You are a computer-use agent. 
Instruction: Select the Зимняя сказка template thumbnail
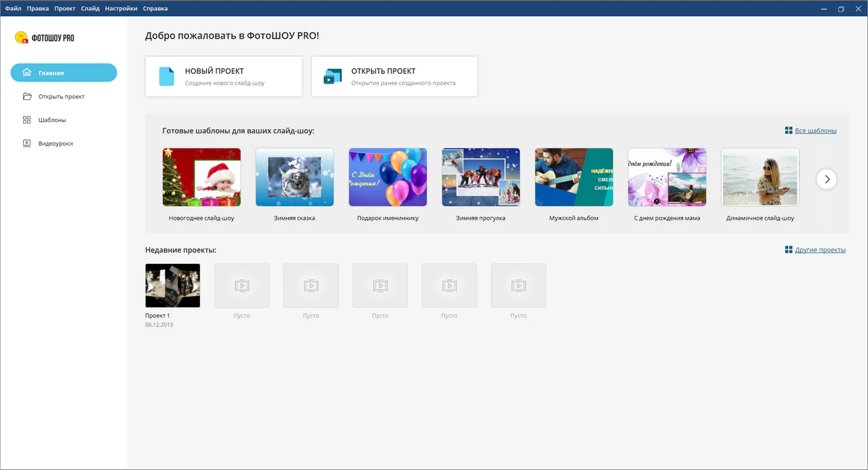(x=294, y=177)
